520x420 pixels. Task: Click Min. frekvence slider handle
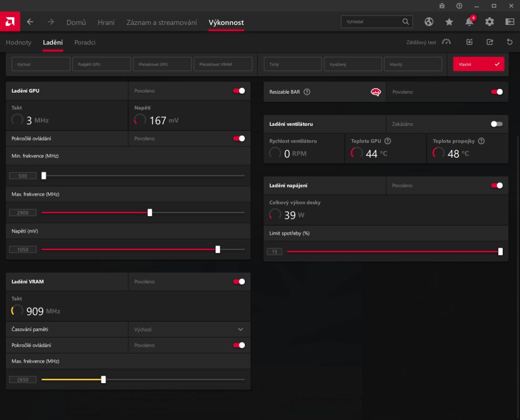point(43,176)
